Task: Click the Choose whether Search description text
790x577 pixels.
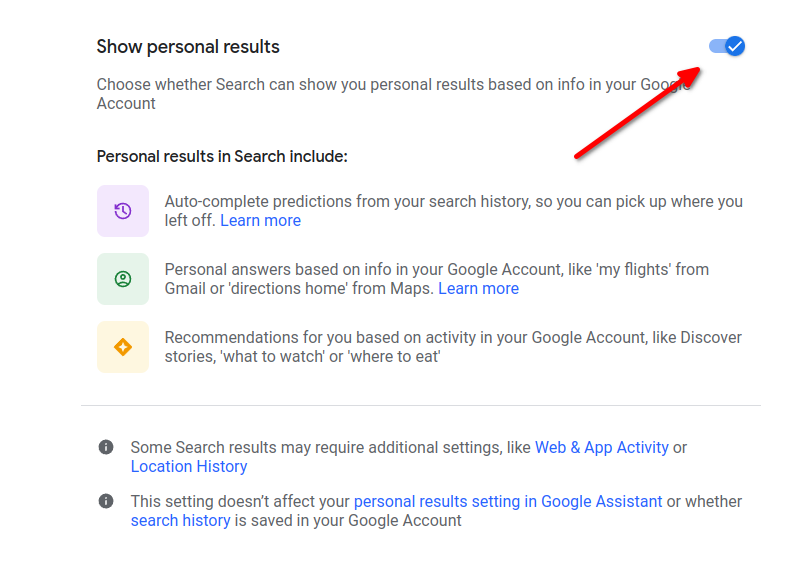Action: (393, 94)
